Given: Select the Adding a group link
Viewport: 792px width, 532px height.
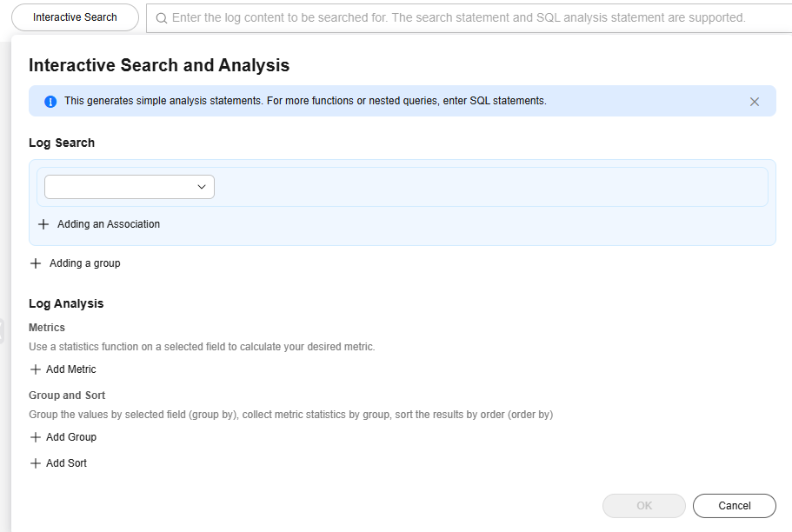Looking at the screenshot, I should (85, 263).
